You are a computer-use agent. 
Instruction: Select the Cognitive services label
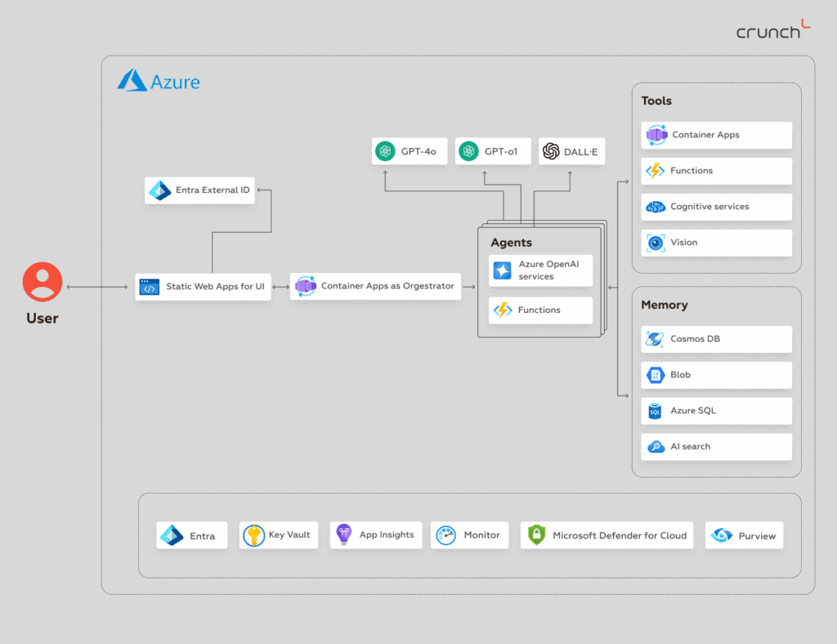709,207
